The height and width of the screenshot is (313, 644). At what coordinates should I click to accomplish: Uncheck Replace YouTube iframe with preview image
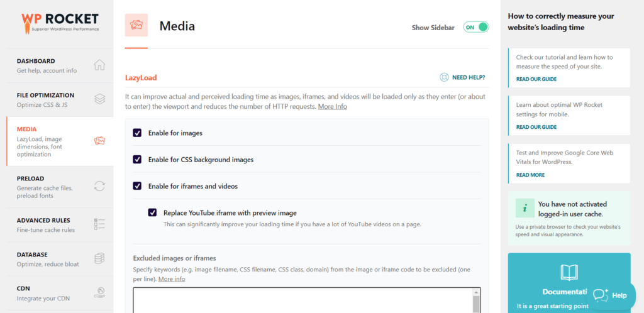point(152,212)
